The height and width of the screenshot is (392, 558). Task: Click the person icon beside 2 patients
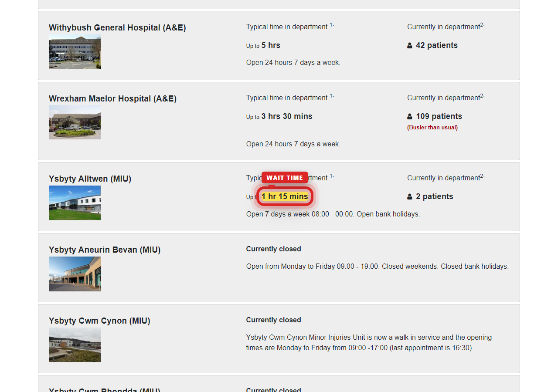pos(410,196)
